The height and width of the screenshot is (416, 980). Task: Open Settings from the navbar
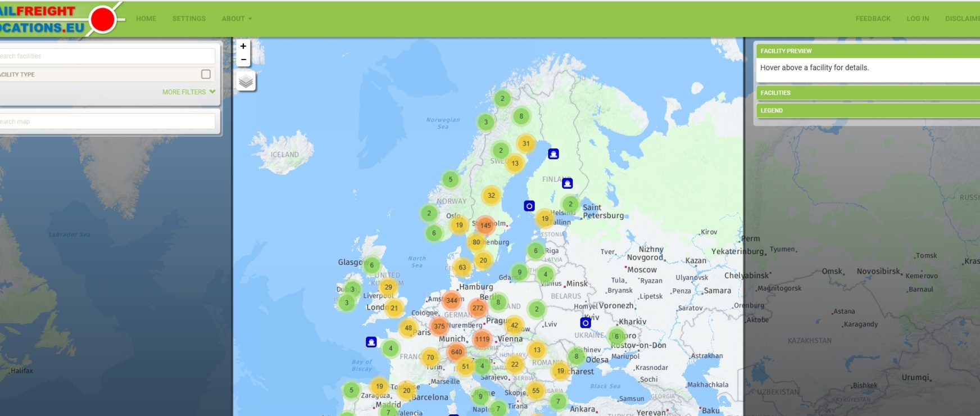point(189,19)
